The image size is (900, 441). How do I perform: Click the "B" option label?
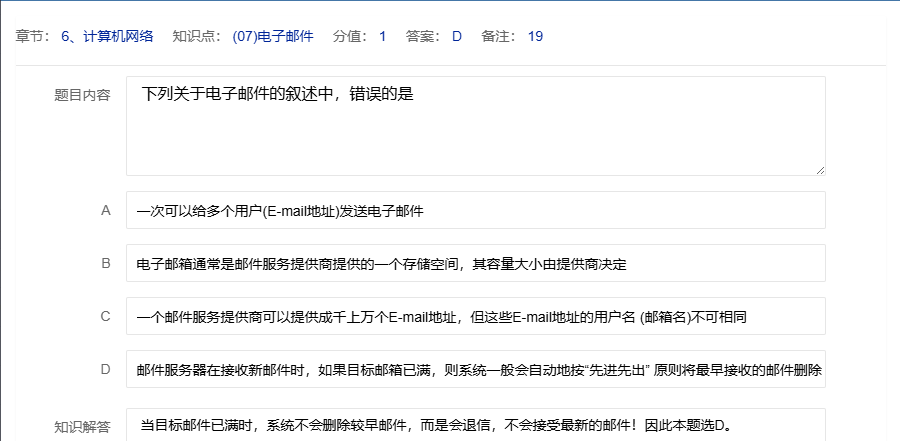(105, 264)
